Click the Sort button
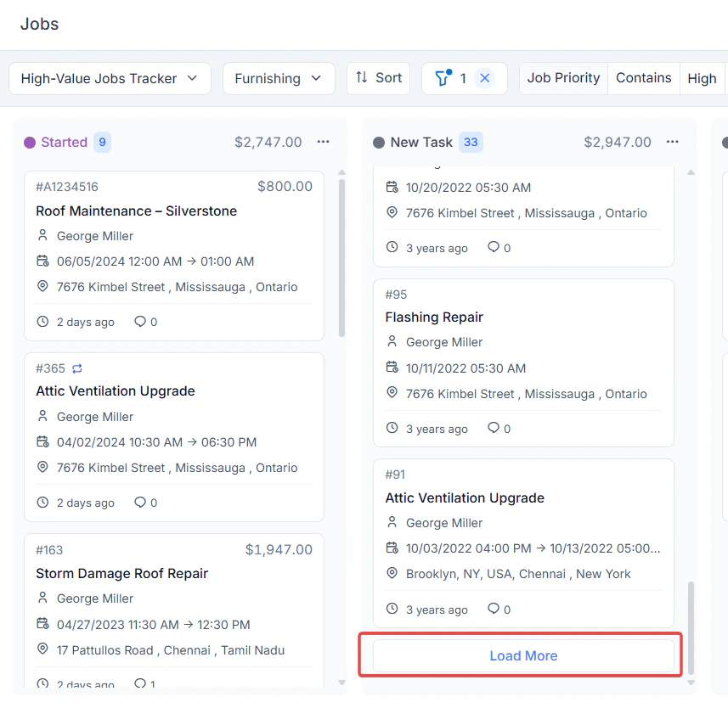This screenshot has width=728, height=708. pos(378,78)
